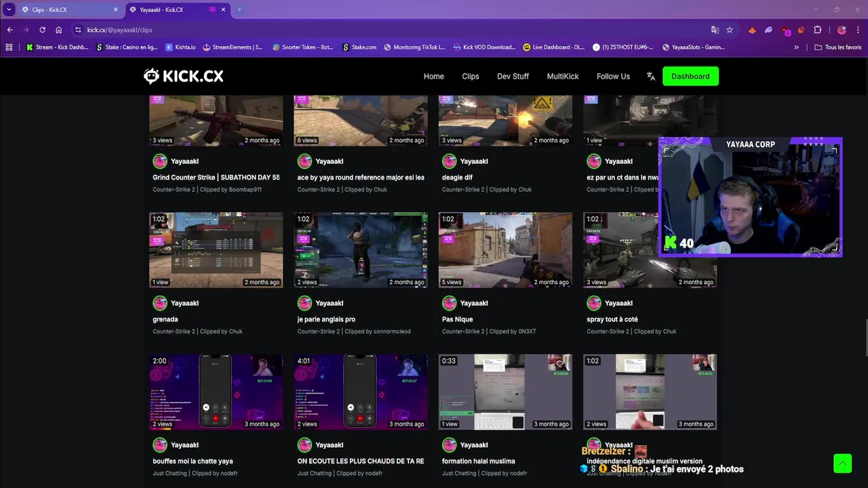Viewport: 868px width, 488px height.
Task: Click Yayaaakl avatar under deagle dif clip
Action: pos(449,161)
